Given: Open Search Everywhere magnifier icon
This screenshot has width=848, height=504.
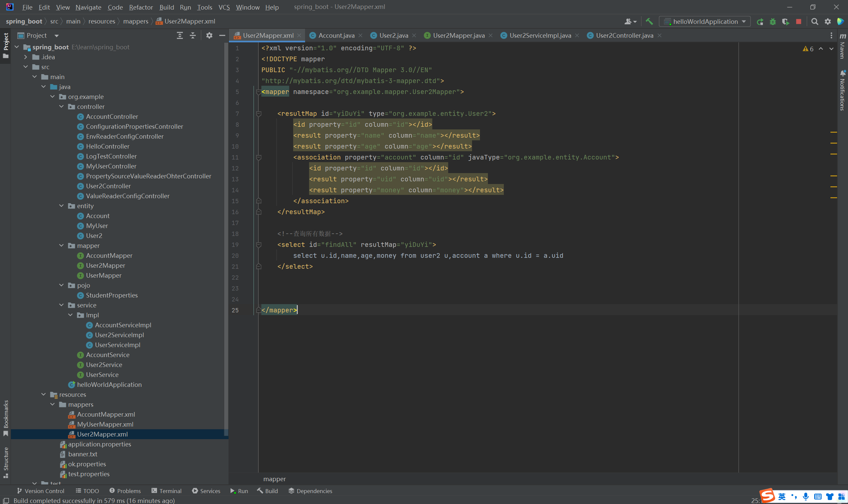Looking at the screenshot, I should (814, 22).
